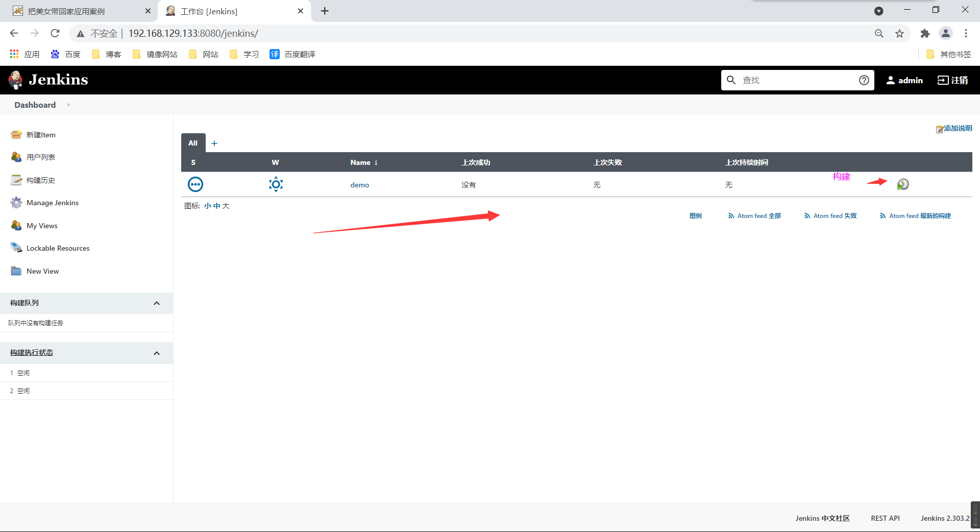This screenshot has height=532, width=980.
Task: Select the 工作台 [Jenkins] browser tab
Action: (230, 11)
